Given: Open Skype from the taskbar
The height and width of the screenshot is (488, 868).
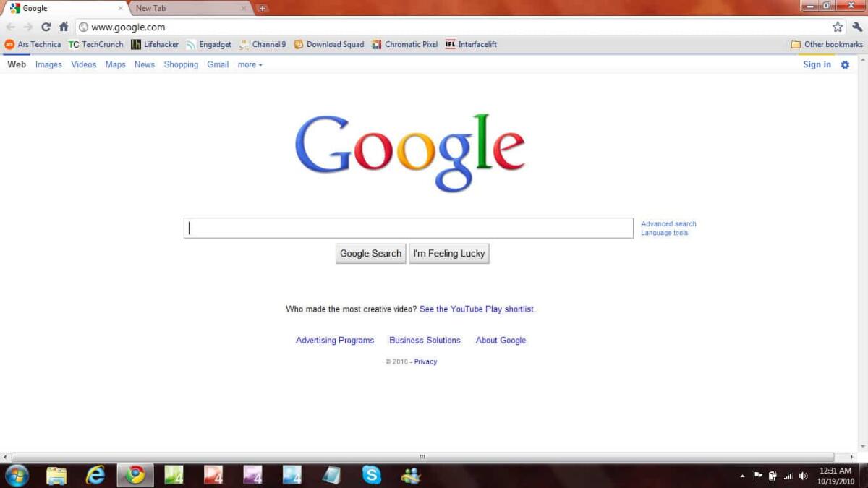Looking at the screenshot, I should pos(371,476).
